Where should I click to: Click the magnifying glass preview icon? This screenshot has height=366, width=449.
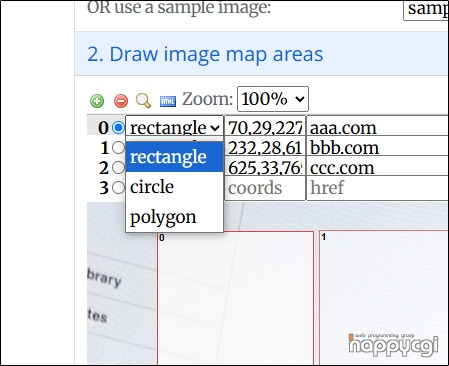pos(143,101)
